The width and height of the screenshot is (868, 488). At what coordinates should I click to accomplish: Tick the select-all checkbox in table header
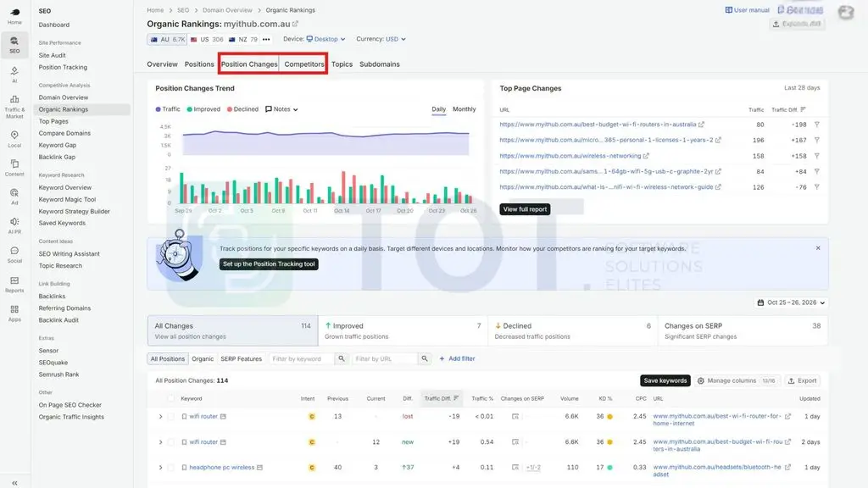(171, 398)
